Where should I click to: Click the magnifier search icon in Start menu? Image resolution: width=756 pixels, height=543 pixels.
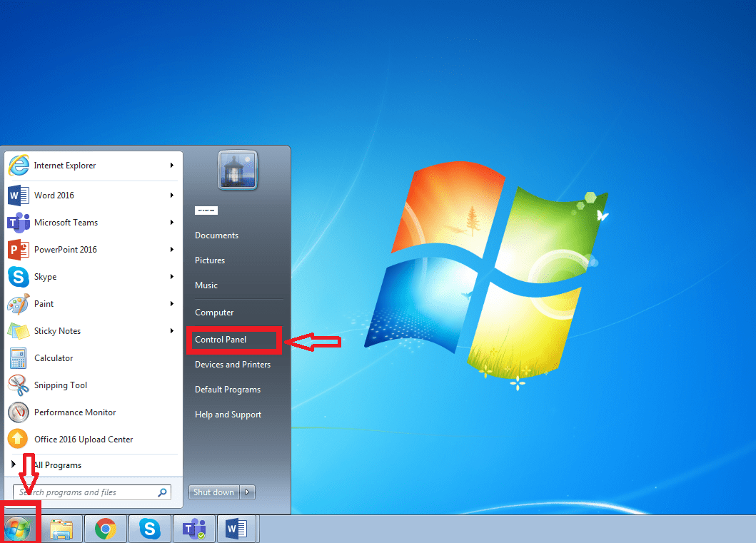pyautogui.click(x=163, y=492)
